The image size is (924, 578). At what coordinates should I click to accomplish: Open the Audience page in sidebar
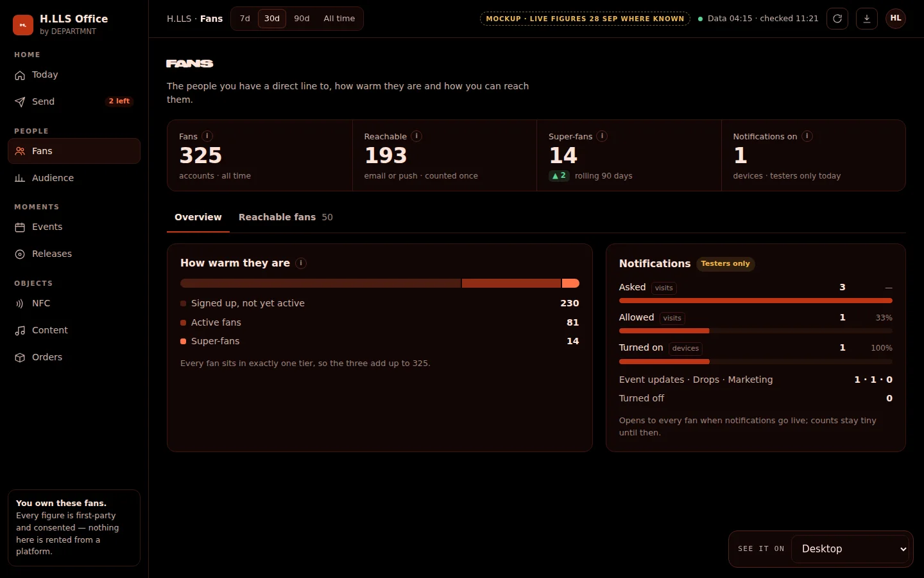tap(74, 178)
